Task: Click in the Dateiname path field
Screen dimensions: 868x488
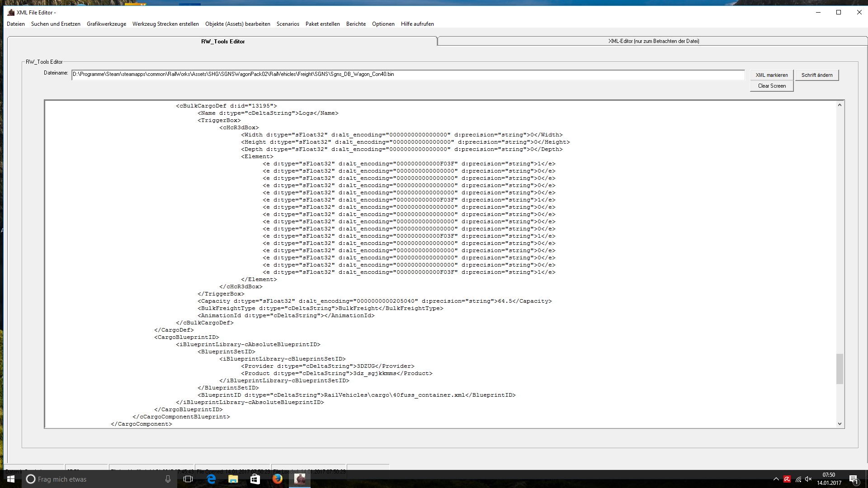Action: pyautogui.click(x=407, y=75)
